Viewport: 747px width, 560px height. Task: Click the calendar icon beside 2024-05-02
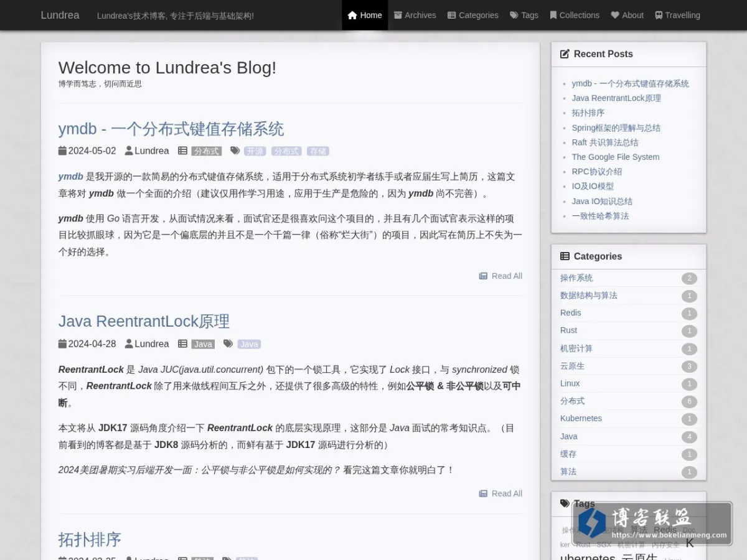tap(62, 151)
